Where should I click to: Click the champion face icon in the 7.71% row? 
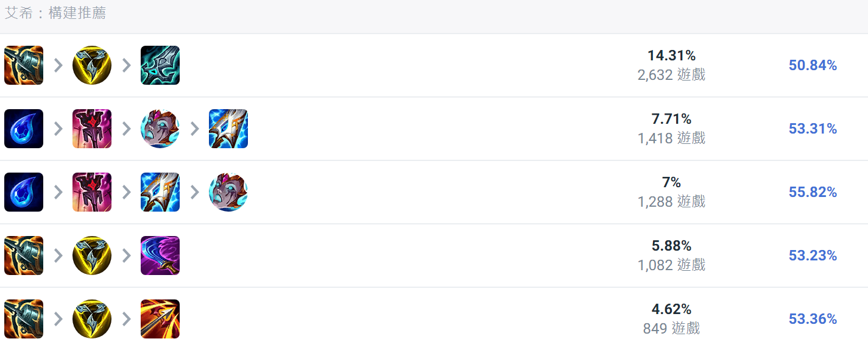160,129
